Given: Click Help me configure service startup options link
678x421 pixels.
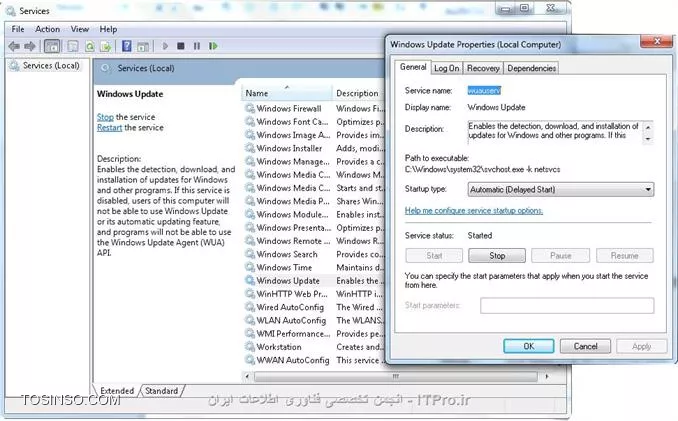Looking at the screenshot, I should coord(474,210).
